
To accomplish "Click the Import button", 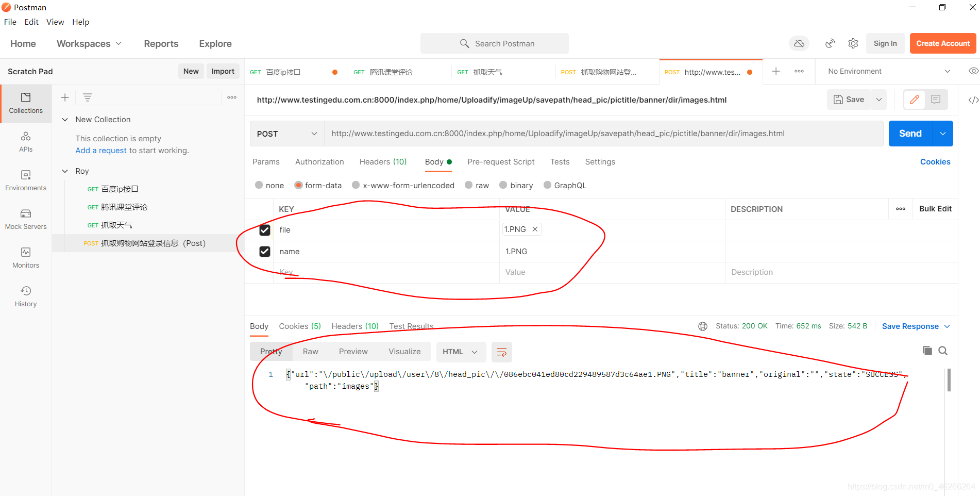I will pyautogui.click(x=223, y=71).
